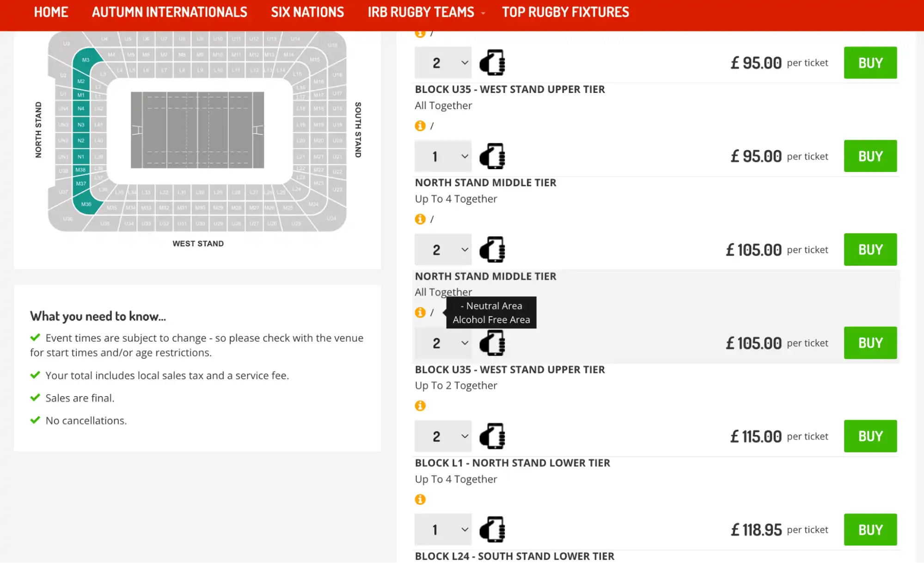Click the info icon above Block U35 West Stand Upper Tier

coord(420,32)
